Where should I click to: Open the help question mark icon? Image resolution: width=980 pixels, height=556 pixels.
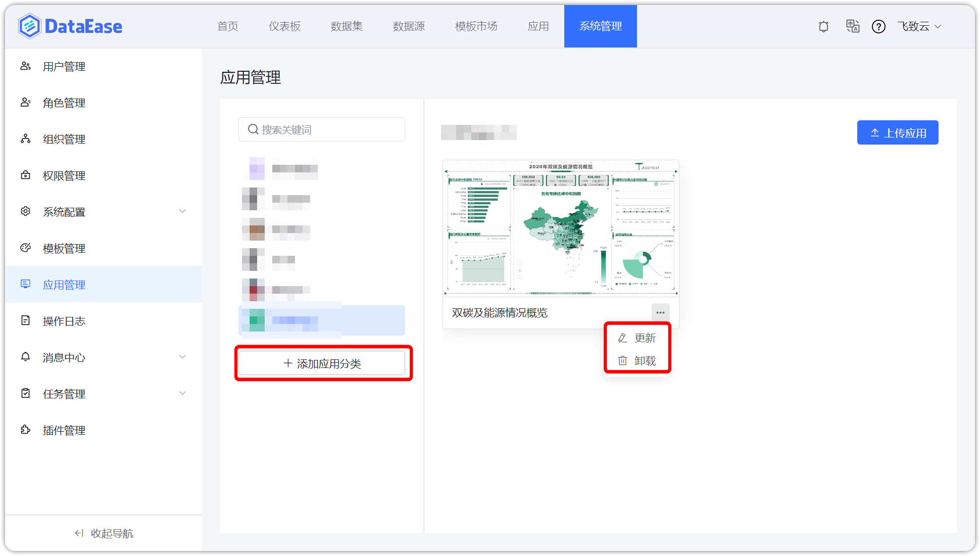[x=879, y=26]
